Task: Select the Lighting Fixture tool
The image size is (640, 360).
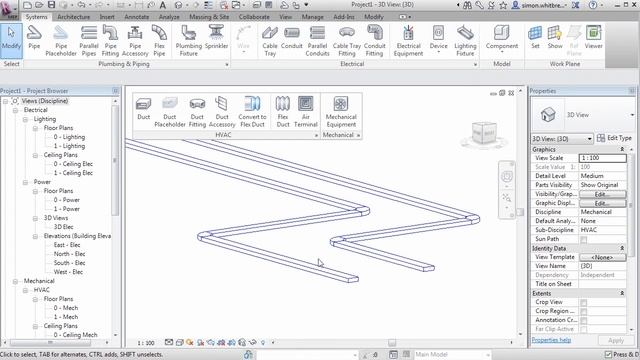Action: [465, 41]
